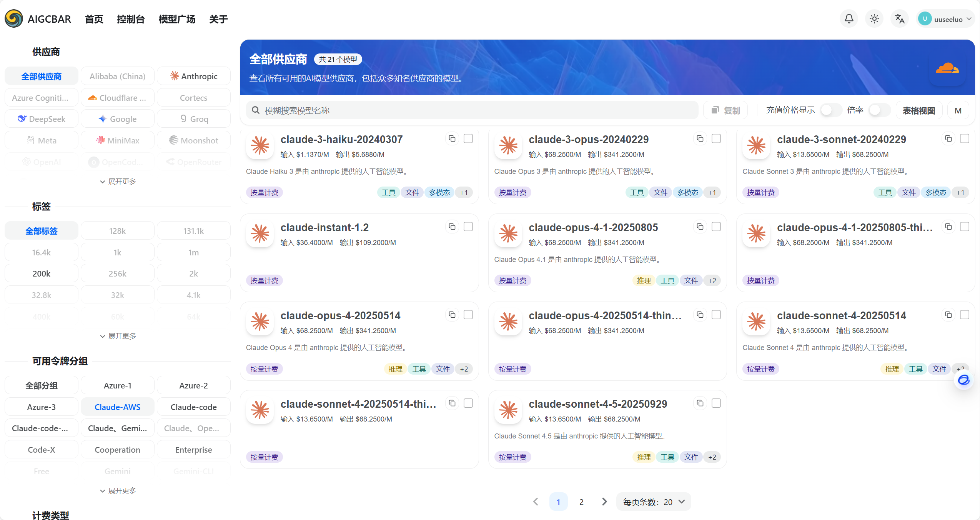Copy the claude-opus-4-1-20250805 model name icon
Viewport: 980px width, 520px height.
pos(700,227)
